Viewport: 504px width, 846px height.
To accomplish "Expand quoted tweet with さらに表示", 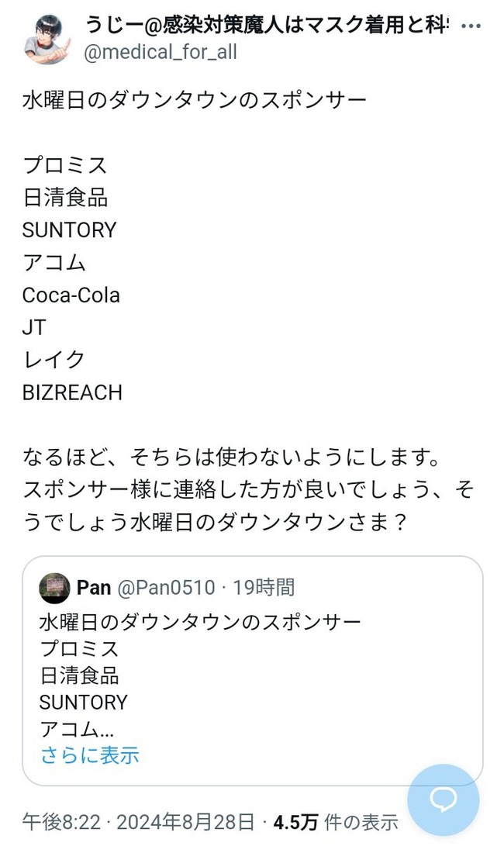I will [x=89, y=754].
